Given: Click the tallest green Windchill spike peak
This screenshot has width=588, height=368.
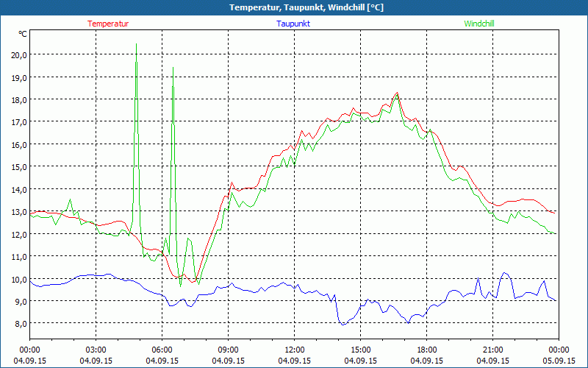Looking at the screenshot, I should (x=136, y=62).
